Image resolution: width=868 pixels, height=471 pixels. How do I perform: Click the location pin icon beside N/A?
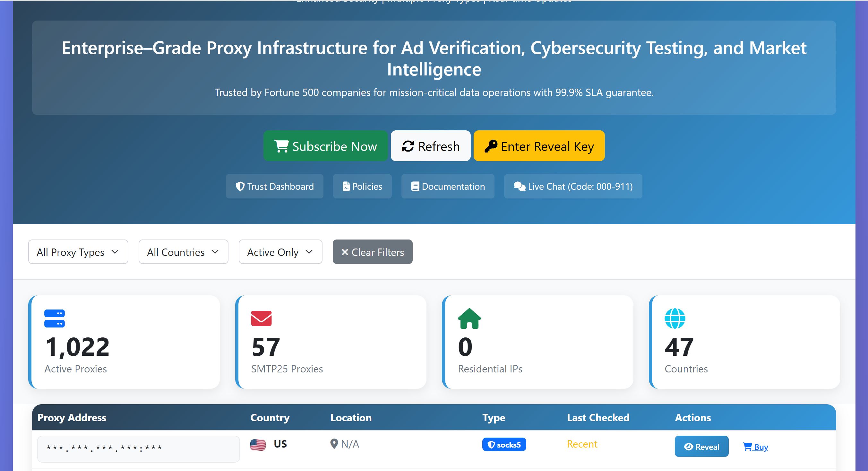[x=334, y=444]
